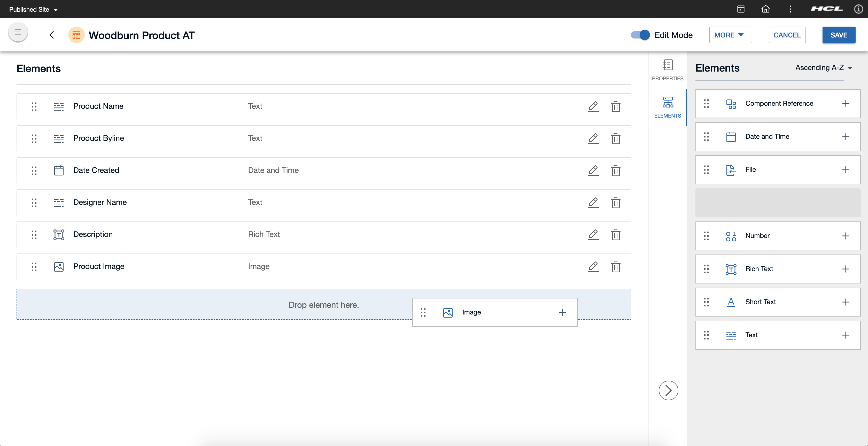Click the 'Product Byline' element name

pos(99,138)
